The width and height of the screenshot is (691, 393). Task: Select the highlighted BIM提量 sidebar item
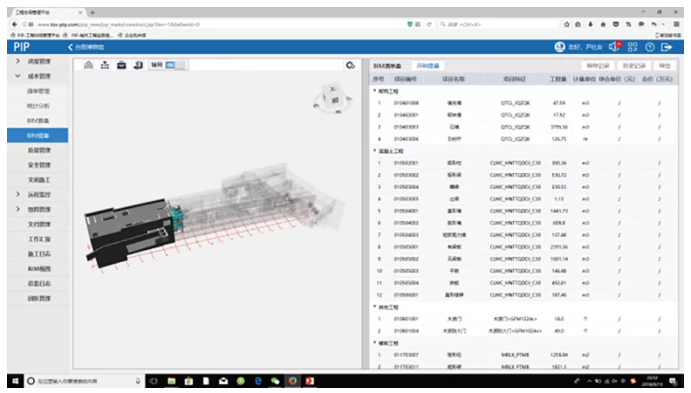coord(38,136)
